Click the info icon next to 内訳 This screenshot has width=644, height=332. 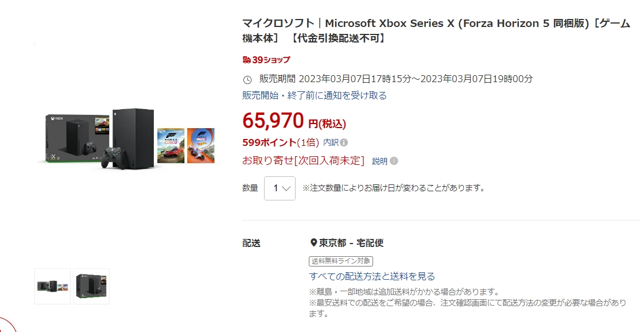pos(344,142)
